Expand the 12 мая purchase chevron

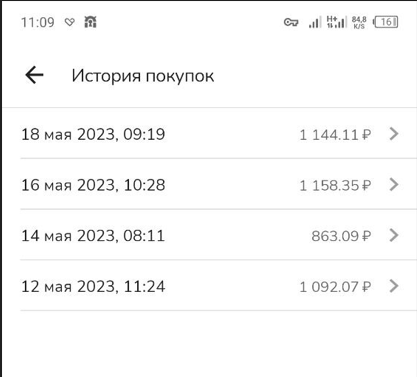(394, 286)
